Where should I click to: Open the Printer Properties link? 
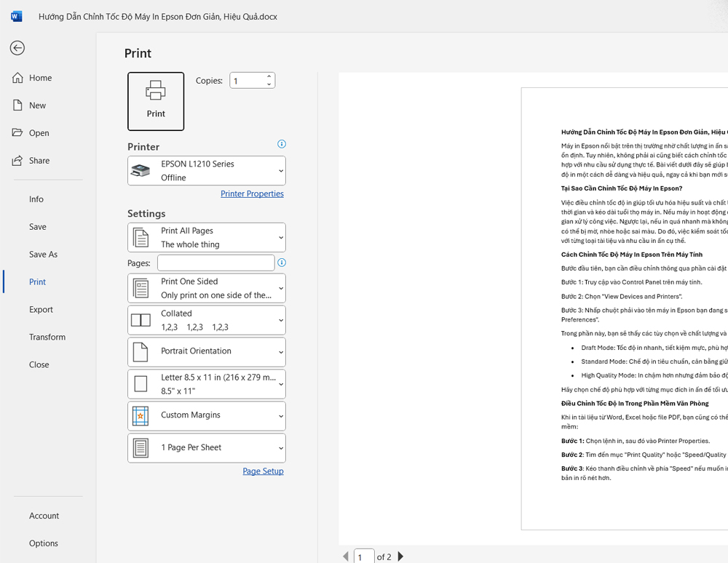tap(252, 194)
